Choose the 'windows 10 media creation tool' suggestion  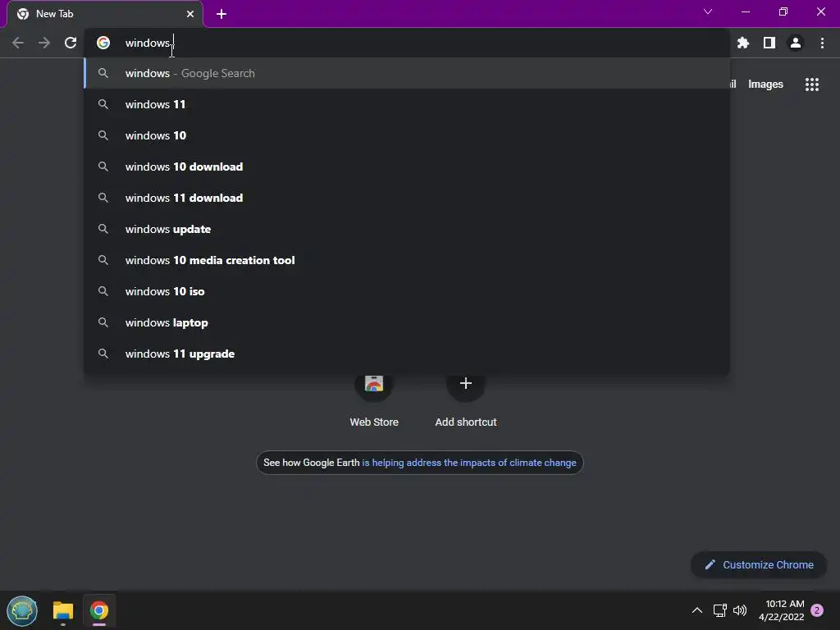[407, 260]
